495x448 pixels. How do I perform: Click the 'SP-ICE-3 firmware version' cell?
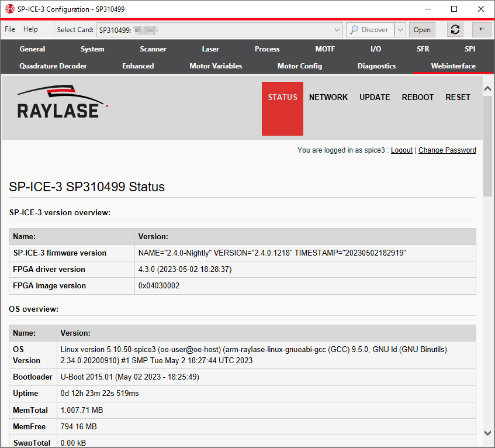(x=72, y=253)
